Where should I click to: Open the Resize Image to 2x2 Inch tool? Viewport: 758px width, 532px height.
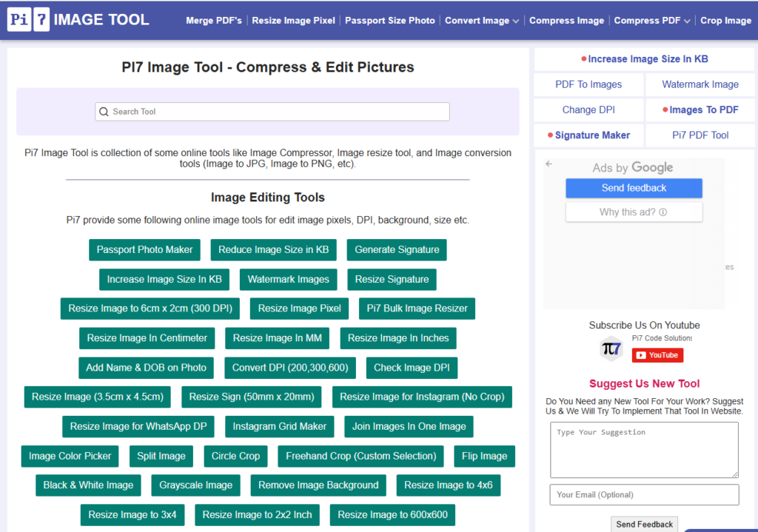point(257,515)
